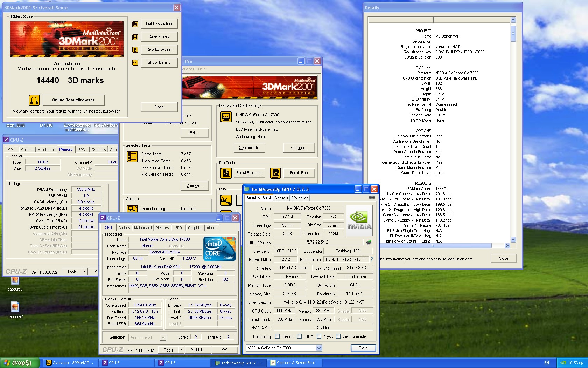Click the NVIDIA logo in GPU-Z

tap(359, 220)
